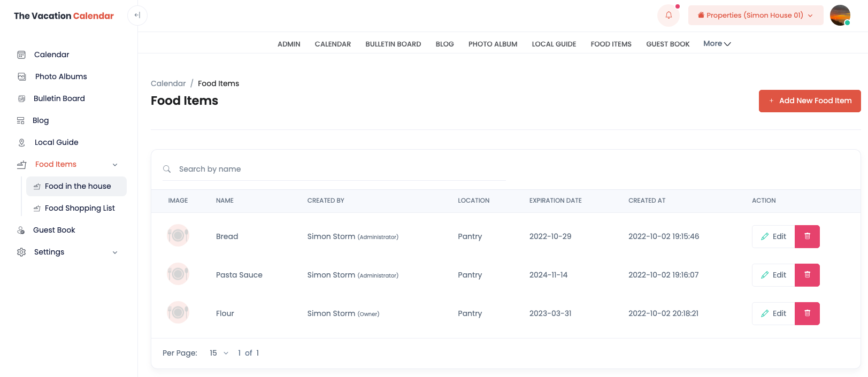Collapse sidebar with the arrow icon
Image resolution: width=868 pixels, height=377 pixels.
(x=137, y=16)
